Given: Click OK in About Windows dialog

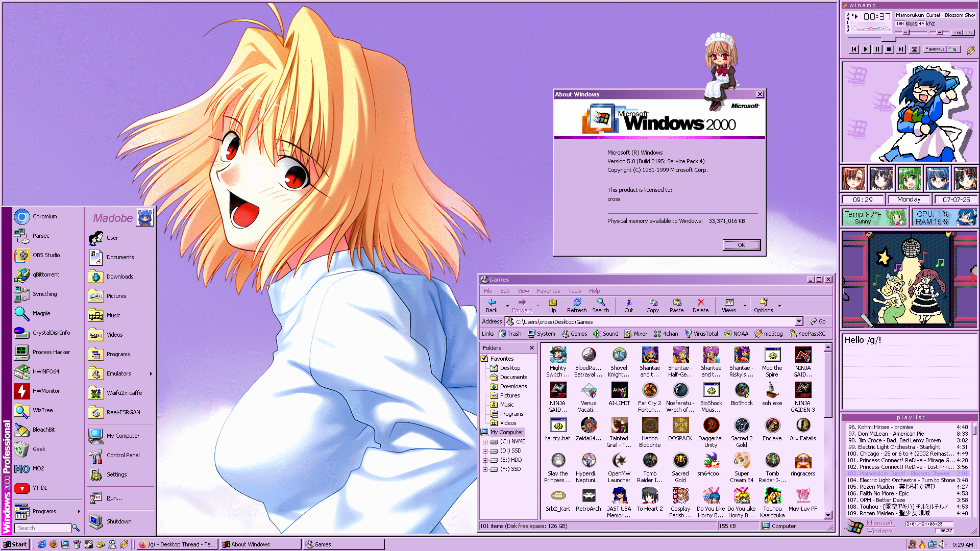Looking at the screenshot, I should click(x=741, y=245).
